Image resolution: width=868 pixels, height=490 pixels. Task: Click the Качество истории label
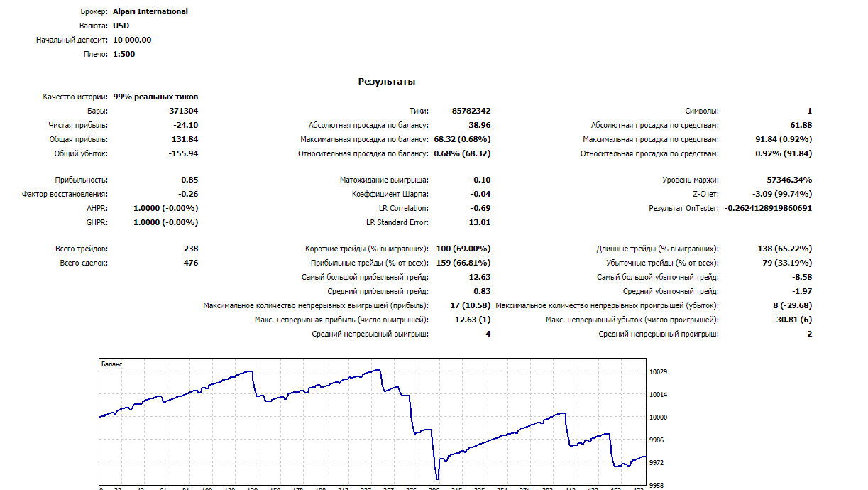point(75,97)
